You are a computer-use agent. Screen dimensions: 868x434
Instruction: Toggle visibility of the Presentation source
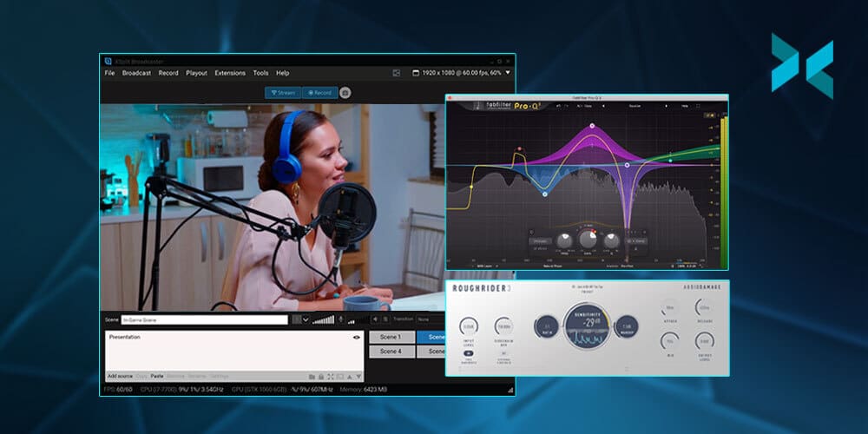[356, 337]
